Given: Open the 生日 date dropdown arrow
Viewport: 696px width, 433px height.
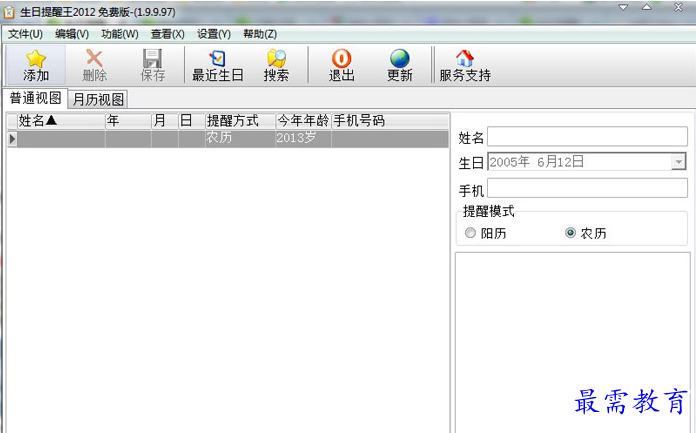Looking at the screenshot, I should tap(678, 162).
